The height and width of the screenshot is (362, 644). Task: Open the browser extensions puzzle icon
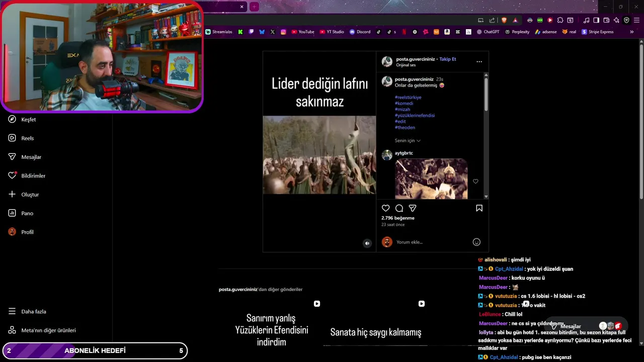560,20
